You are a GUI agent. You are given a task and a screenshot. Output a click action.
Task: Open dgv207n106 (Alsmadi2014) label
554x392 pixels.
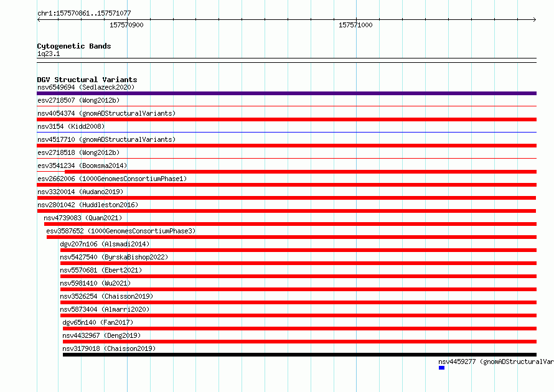pyautogui.click(x=105, y=244)
